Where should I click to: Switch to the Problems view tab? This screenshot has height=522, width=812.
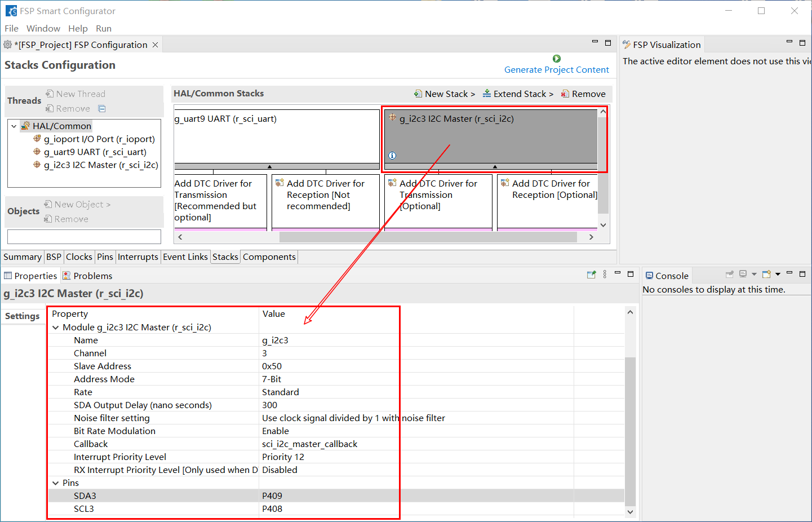87,276
